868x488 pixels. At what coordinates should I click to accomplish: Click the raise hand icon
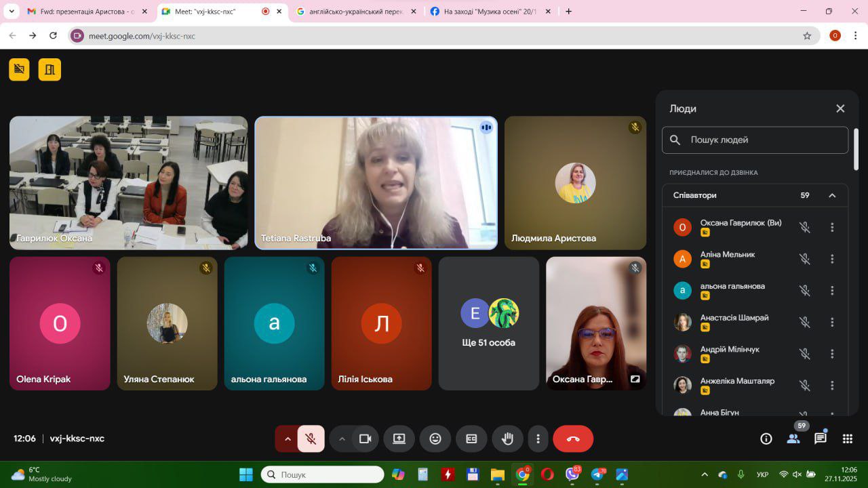pos(507,439)
